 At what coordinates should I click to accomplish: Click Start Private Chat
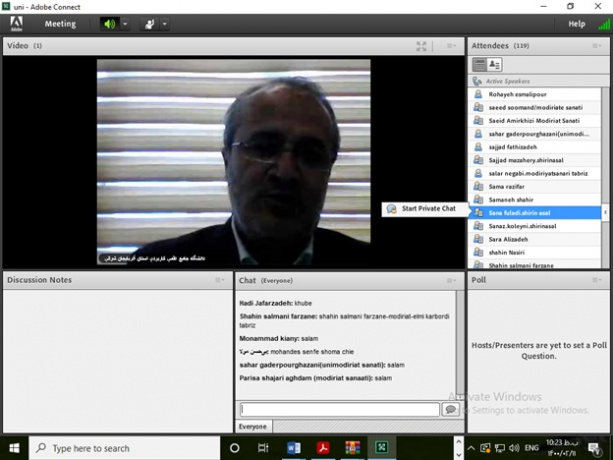[428, 209]
